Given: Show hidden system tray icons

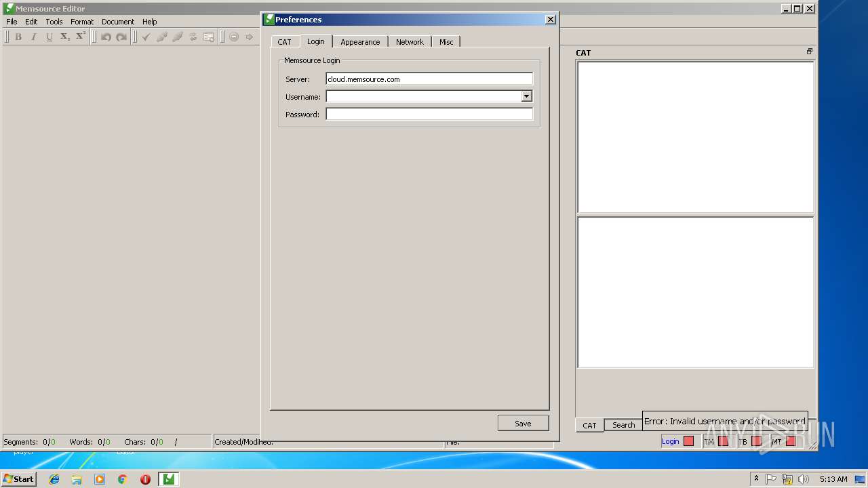Looking at the screenshot, I should coord(756,479).
